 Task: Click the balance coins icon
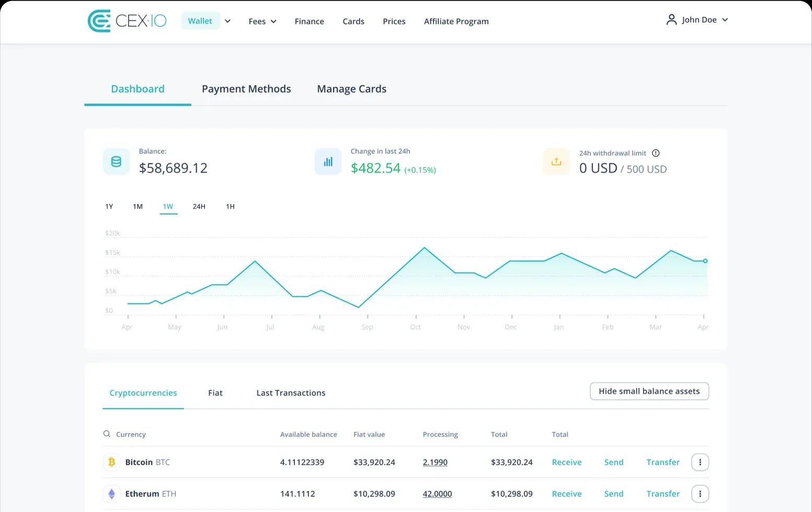tap(116, 162)
